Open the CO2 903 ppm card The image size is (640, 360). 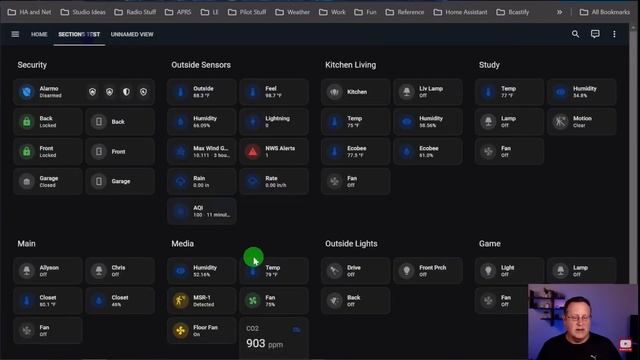pos(274,338)
